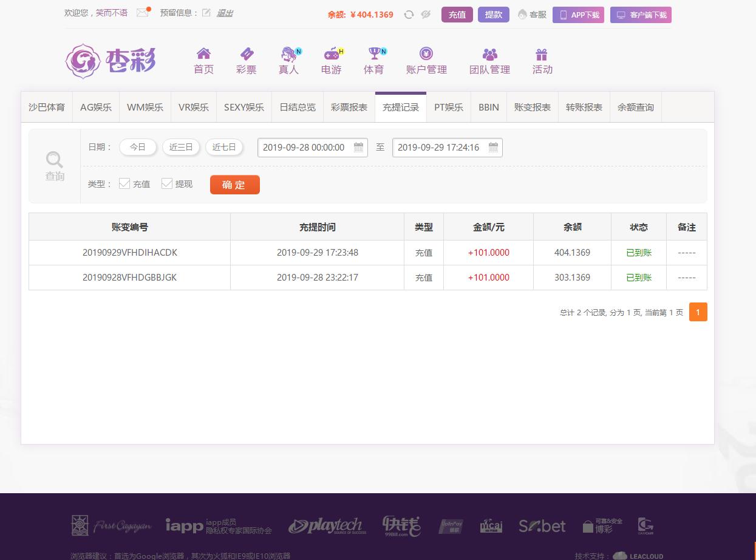Check the 提现 filter checkbox
756x560 pixels.
167,183
